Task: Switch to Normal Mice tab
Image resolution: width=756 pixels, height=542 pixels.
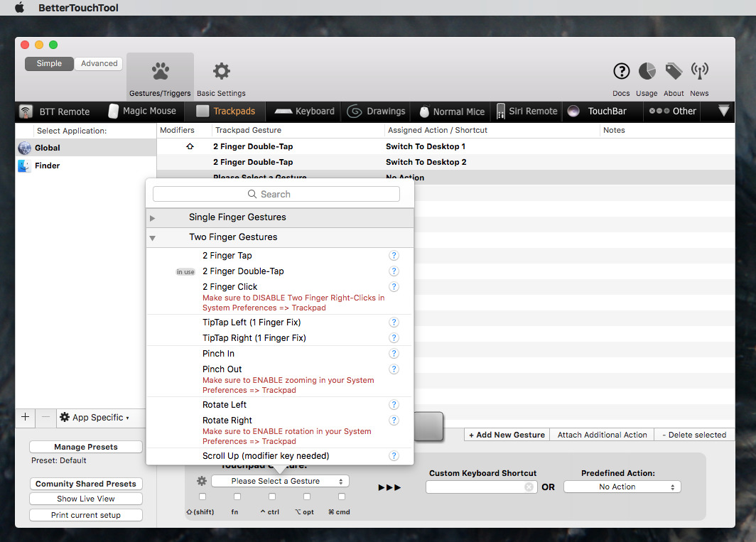Action: tap(452, 112)
